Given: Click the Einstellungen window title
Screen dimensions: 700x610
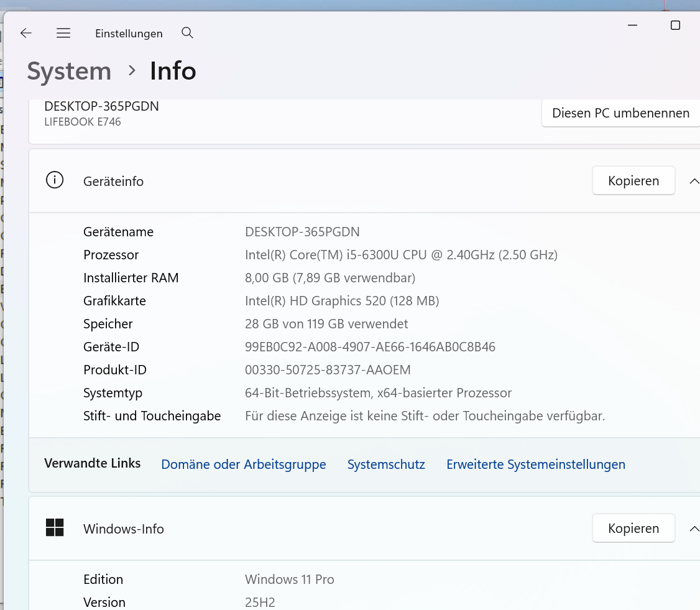Looking at the screenshot, I should [129, 34].
